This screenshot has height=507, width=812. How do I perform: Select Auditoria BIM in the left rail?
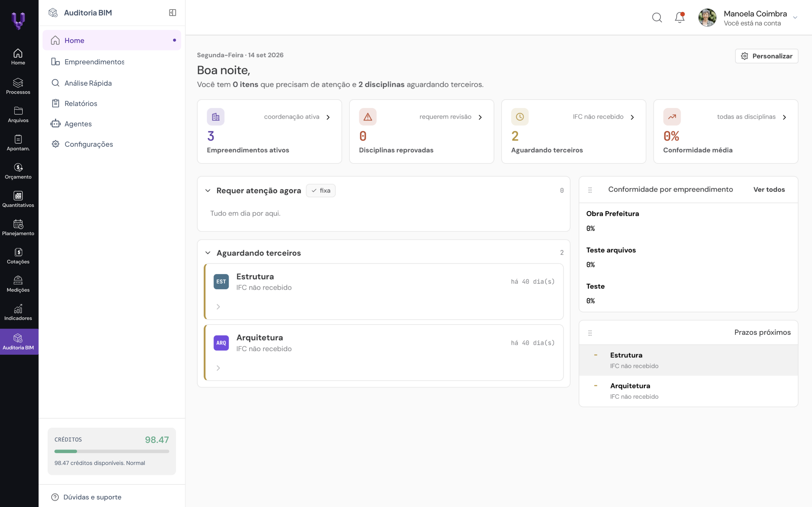click(19, 342)
